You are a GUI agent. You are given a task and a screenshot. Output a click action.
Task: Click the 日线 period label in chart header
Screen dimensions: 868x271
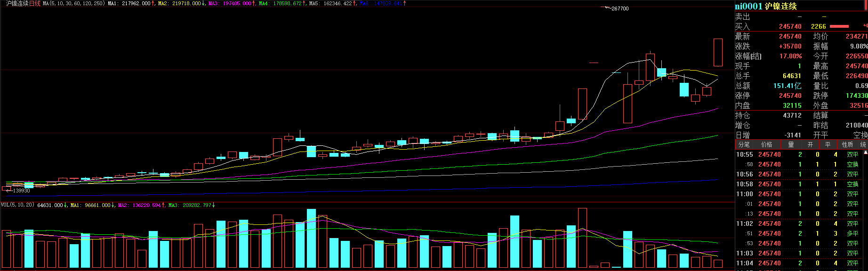click(35, 3)
